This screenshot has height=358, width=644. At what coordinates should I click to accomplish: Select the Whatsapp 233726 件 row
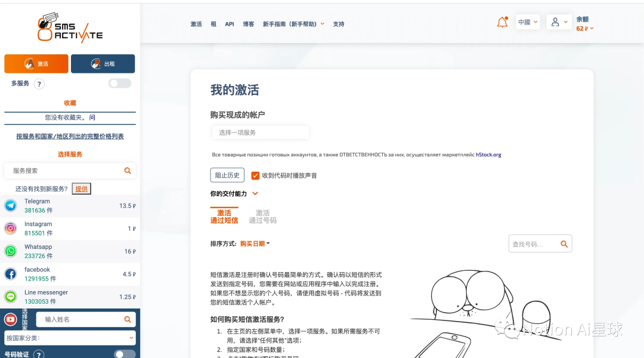(x=70, y=251)
